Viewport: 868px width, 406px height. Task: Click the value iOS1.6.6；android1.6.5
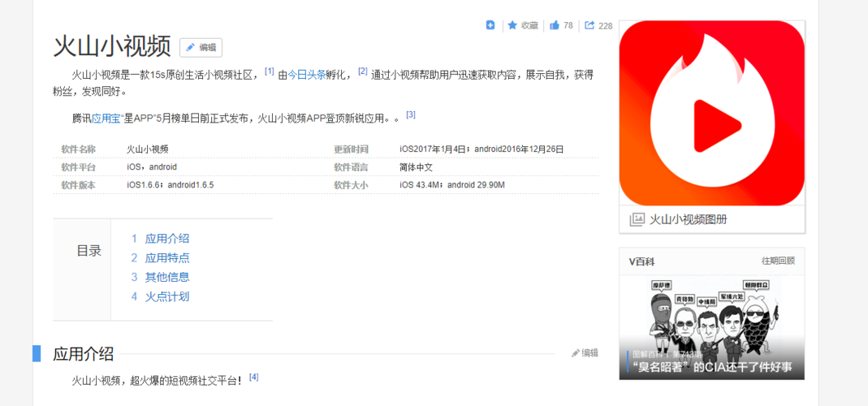[x=171, y=185]
